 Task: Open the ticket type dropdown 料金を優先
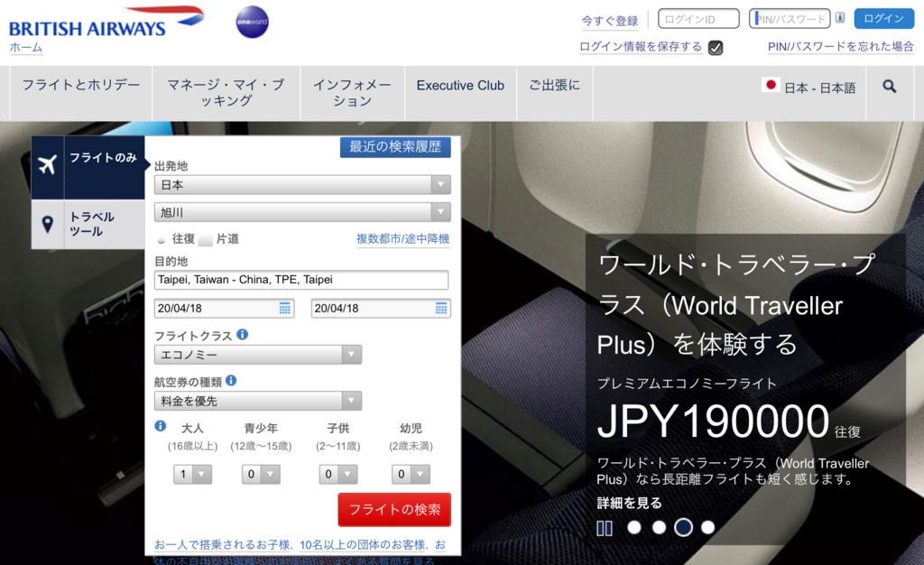coord(257,401)
